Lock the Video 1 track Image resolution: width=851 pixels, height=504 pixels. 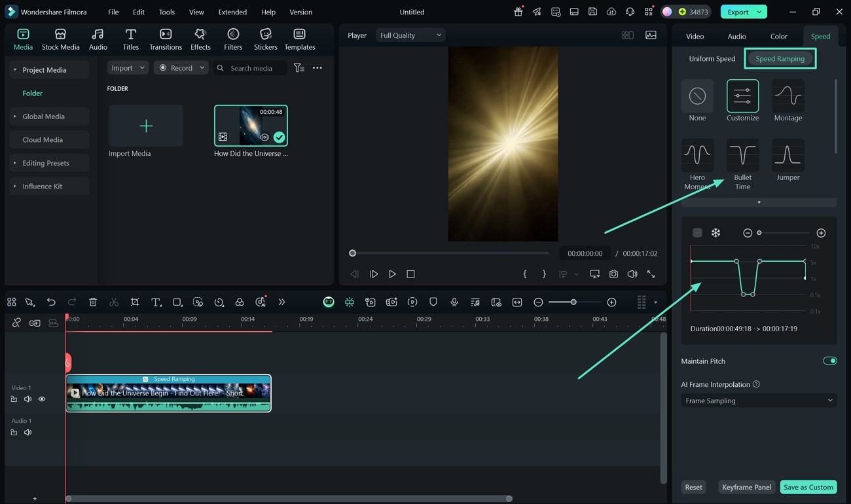[14, 399]
